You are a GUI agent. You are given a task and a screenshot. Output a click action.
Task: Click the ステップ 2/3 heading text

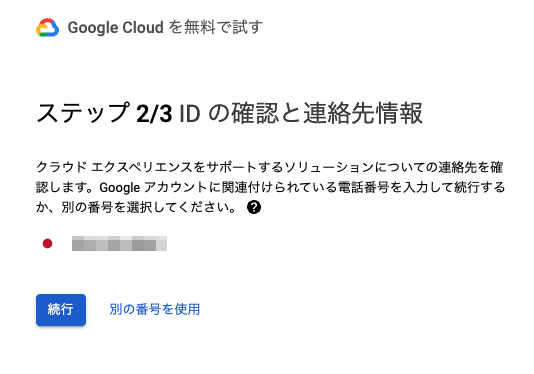[x=104, y=113]
